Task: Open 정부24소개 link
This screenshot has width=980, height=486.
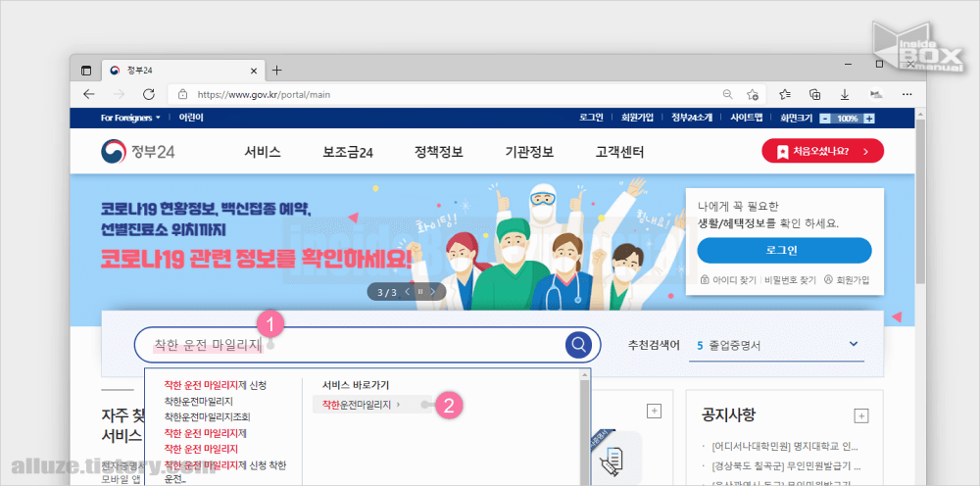Action: (691, 118)
